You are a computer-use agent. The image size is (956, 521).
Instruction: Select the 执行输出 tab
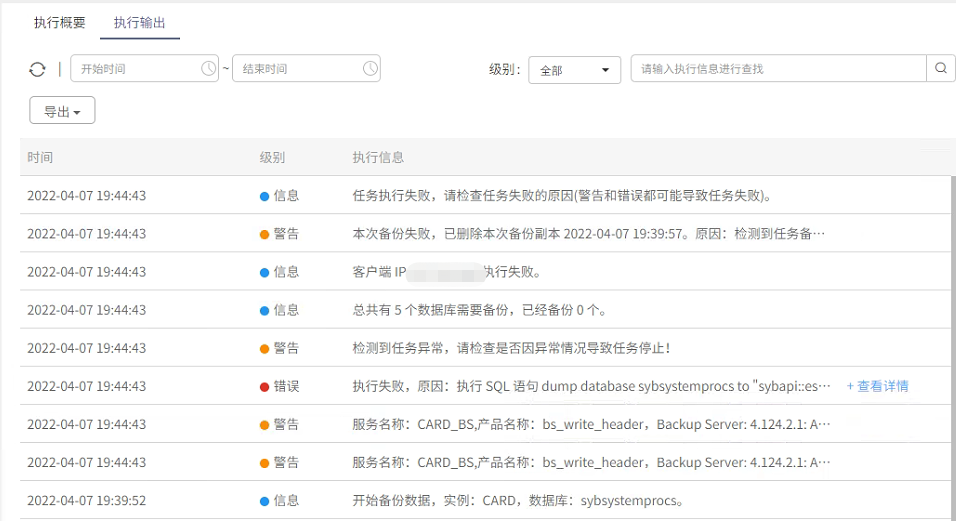point(140,23)
